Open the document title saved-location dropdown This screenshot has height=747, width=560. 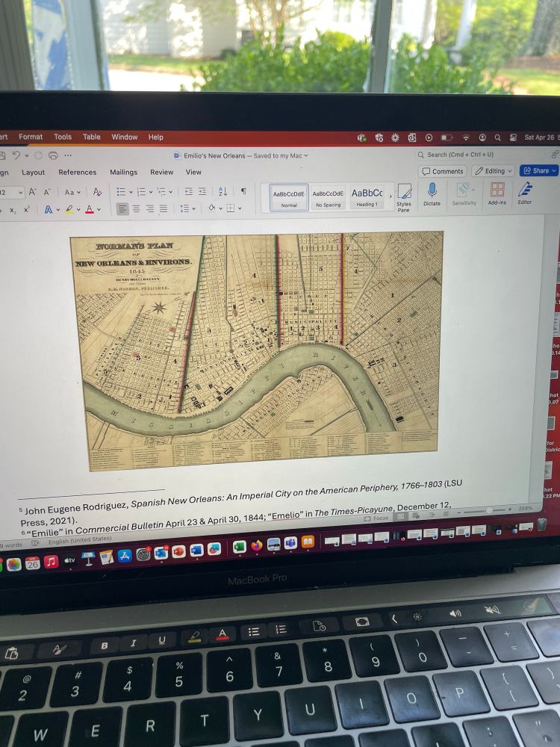tap(305, 155)
